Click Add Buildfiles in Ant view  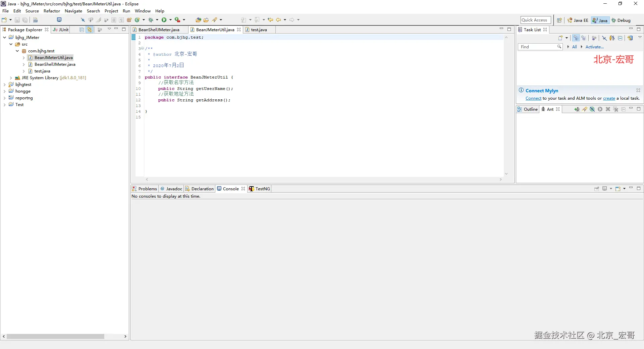click(577, 109)
